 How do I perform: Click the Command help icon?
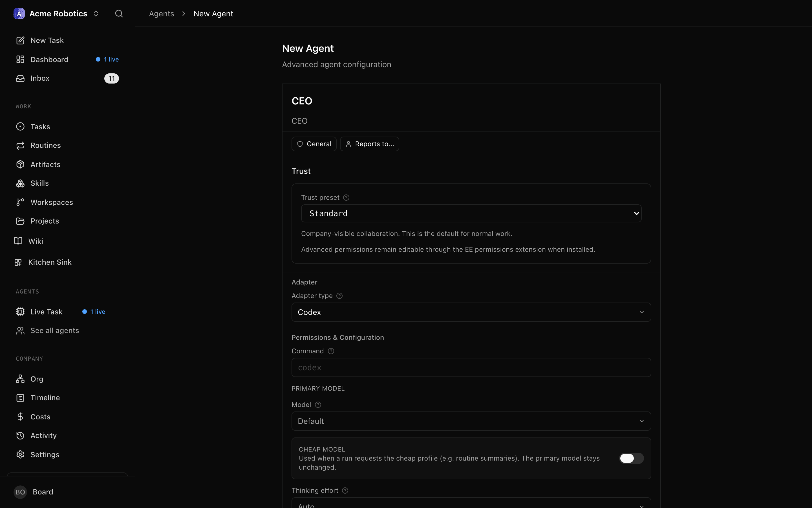331,351
